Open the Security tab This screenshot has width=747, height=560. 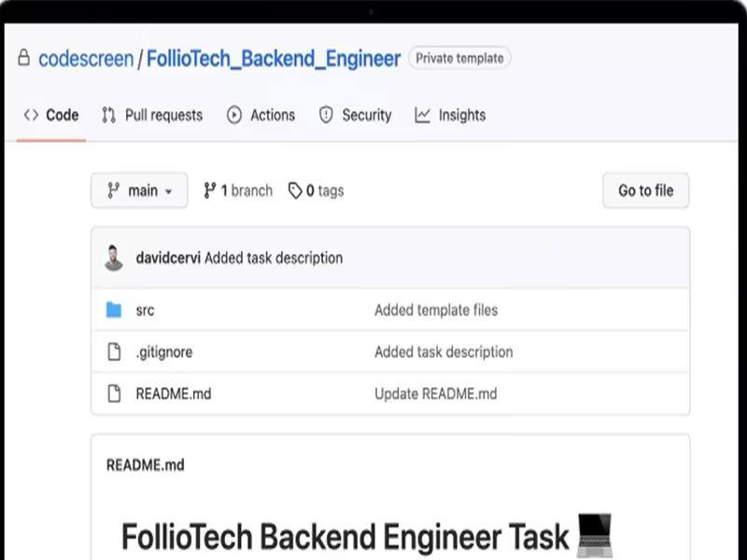pos(367,115)
